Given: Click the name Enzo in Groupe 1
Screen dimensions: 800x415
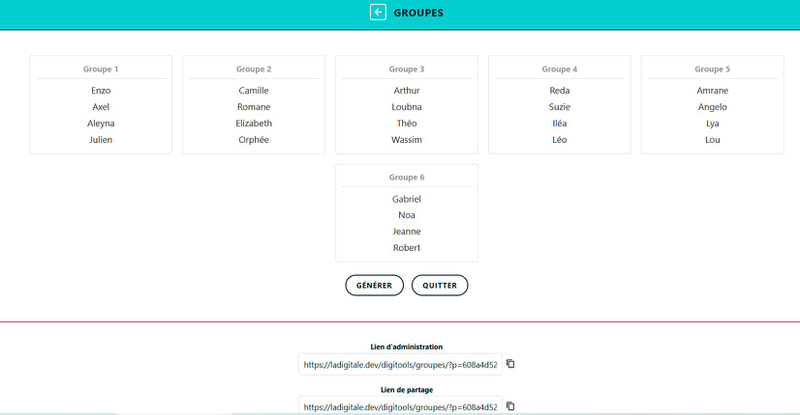Looking at the screenshot, I should pyautogui.click(x=101, y=91).
